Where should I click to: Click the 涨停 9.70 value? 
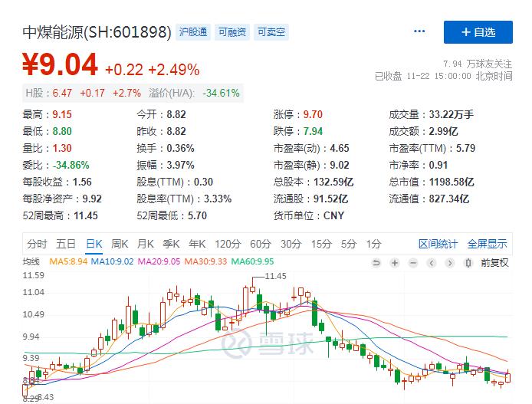313,114
